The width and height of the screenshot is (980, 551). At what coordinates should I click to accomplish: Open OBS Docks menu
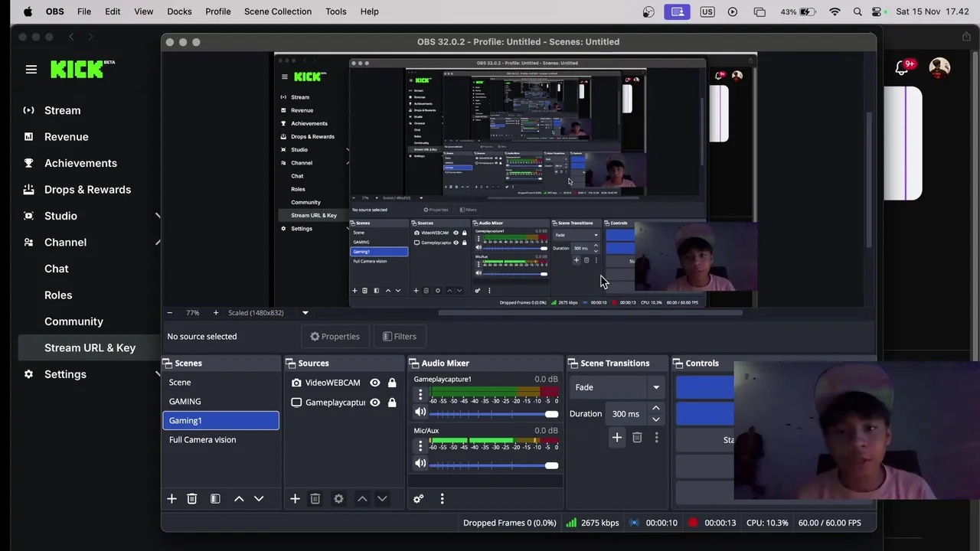coord(179,11)
